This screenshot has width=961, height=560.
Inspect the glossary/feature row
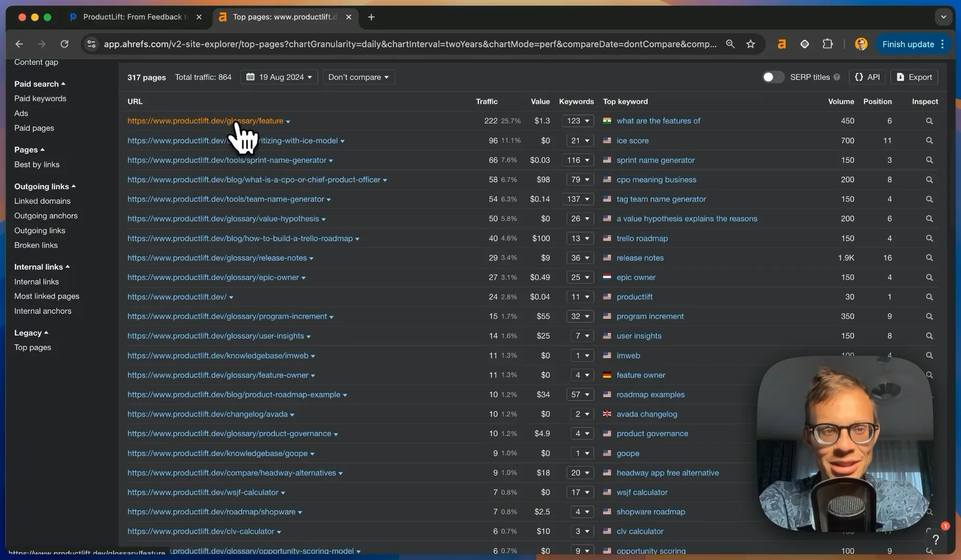(x=929, y=121)
